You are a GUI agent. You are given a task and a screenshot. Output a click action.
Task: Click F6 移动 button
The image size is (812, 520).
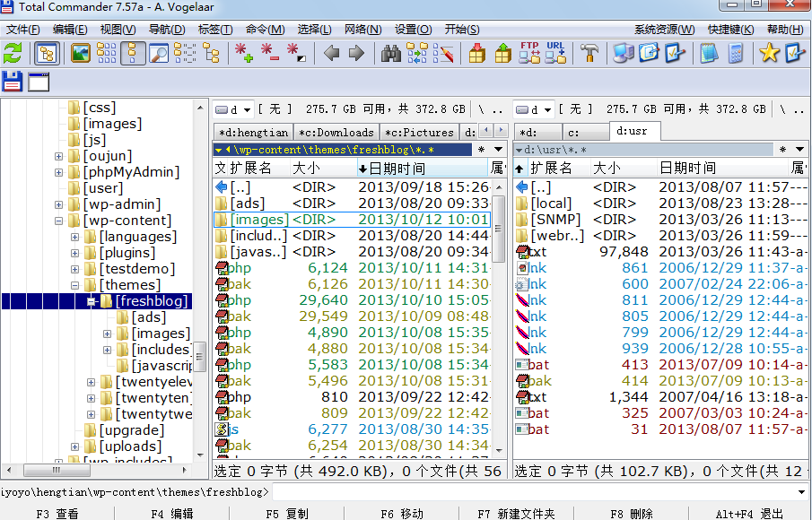coord(402,514)
